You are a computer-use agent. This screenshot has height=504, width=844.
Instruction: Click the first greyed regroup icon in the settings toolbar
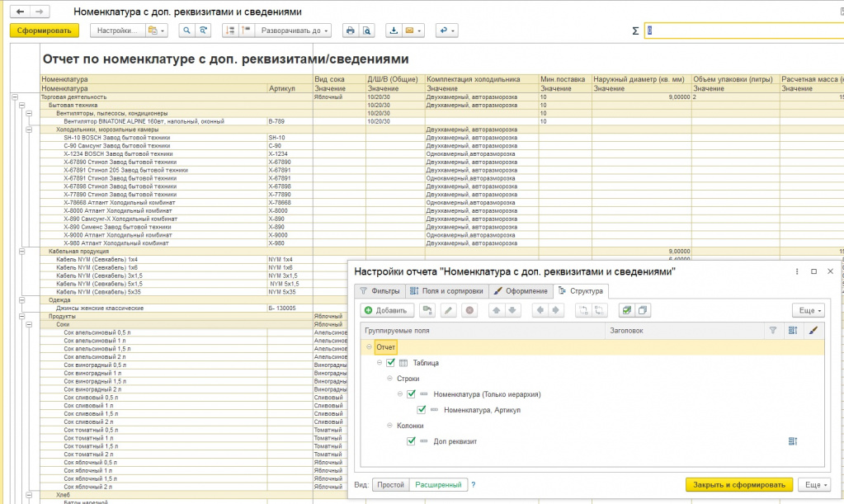tap(583, 310)
